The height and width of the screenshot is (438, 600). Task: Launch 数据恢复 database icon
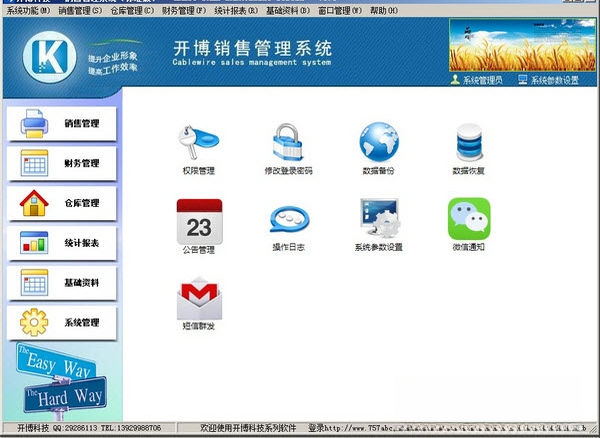pos(469,142)
